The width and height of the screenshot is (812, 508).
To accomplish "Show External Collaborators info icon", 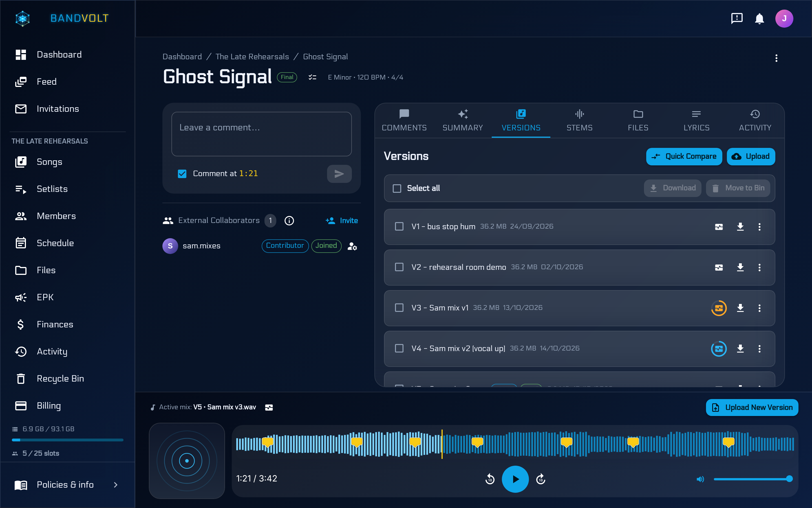I will coord(289,221).
